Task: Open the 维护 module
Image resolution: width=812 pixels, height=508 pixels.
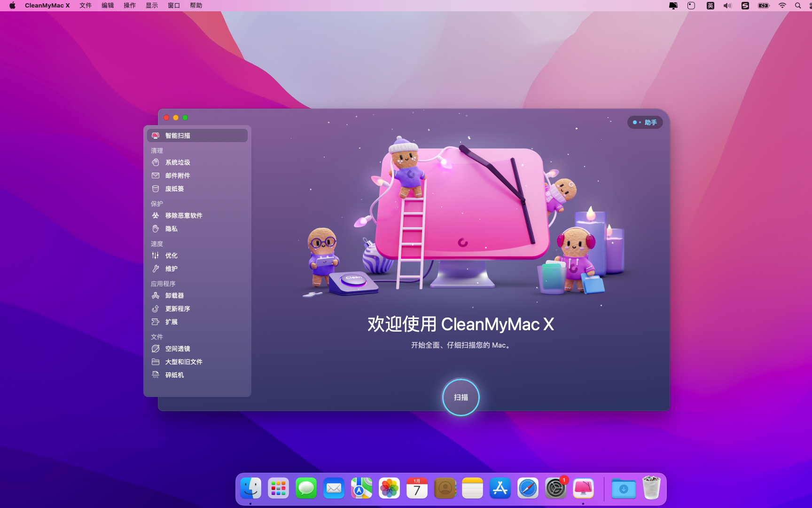Action: point(171,269)
